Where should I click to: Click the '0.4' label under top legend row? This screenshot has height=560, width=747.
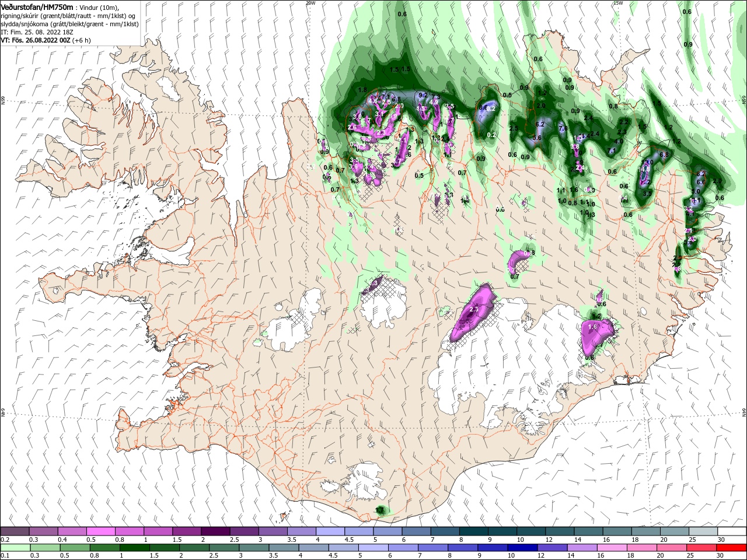[62, 540]
